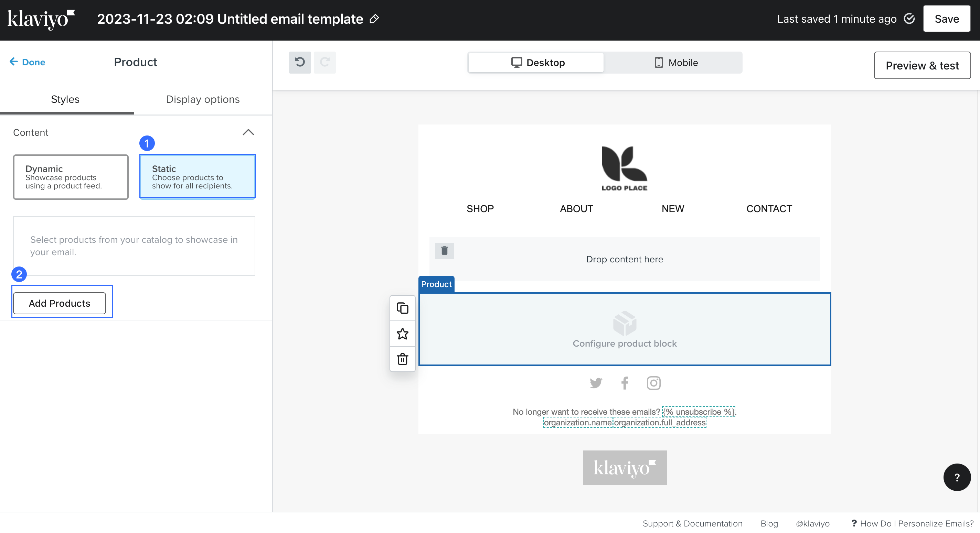Click the undo arrow icon
Screen dimensions: 980x533
point(300,62)
